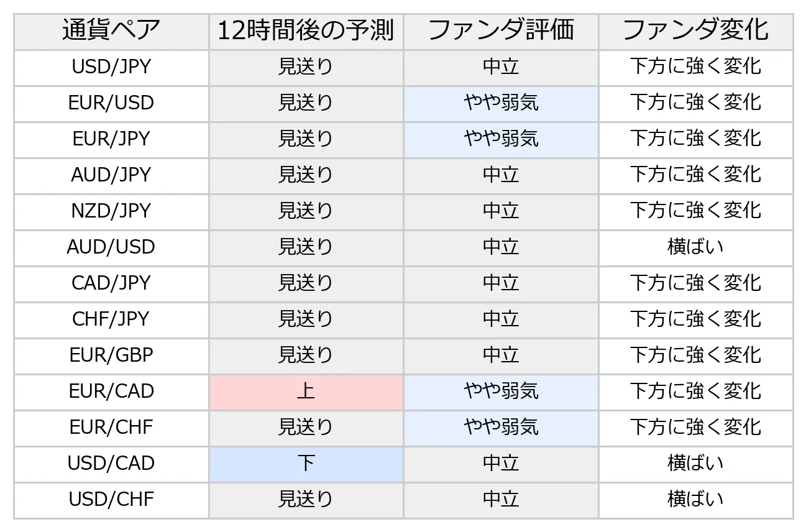Click the blue 下 forecast cell for USD/CAD
806x532 pixels.
tap(306, 464)
